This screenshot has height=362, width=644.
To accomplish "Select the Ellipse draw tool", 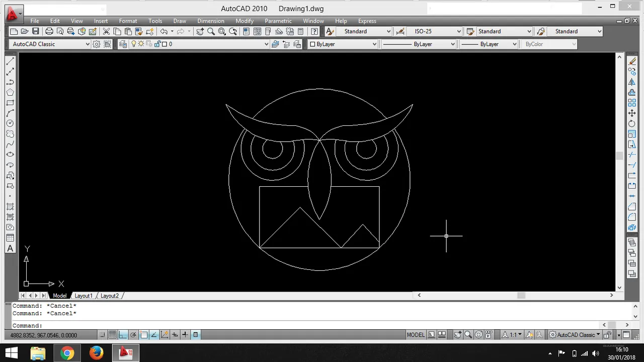I will point(10,155).
